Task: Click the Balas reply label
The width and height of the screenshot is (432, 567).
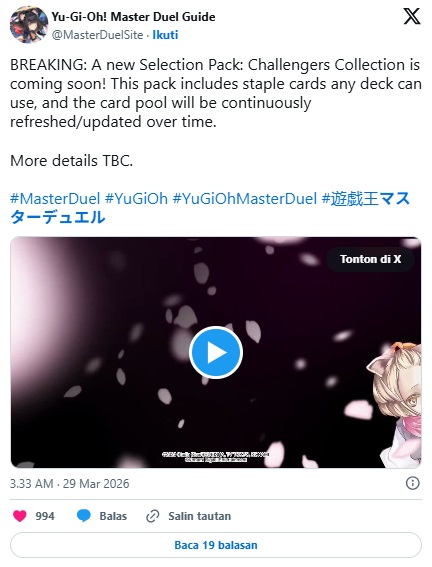Action: click(113, 516)
